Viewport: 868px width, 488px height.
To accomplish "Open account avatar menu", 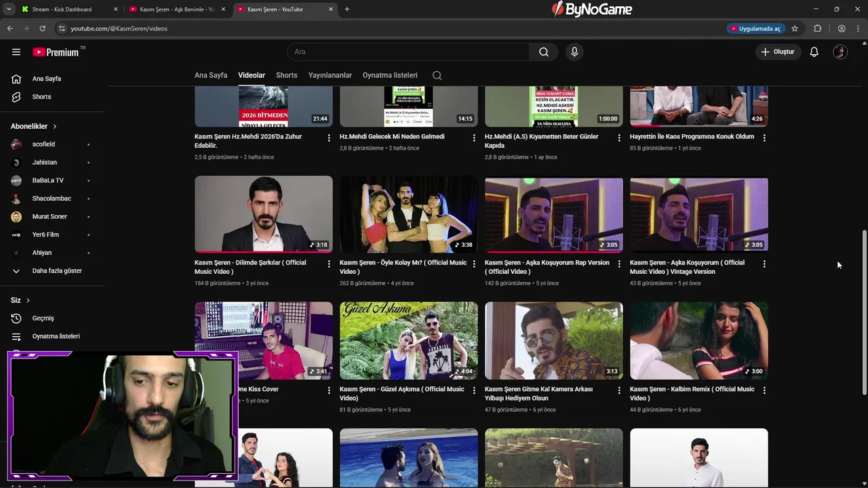I will click(x=840, y=52).
